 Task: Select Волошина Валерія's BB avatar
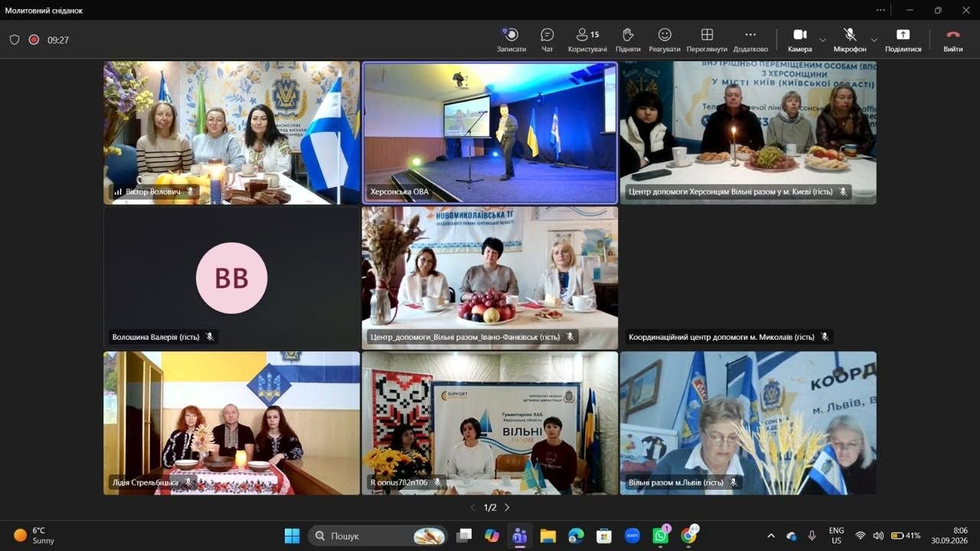(x=232, y=278)
